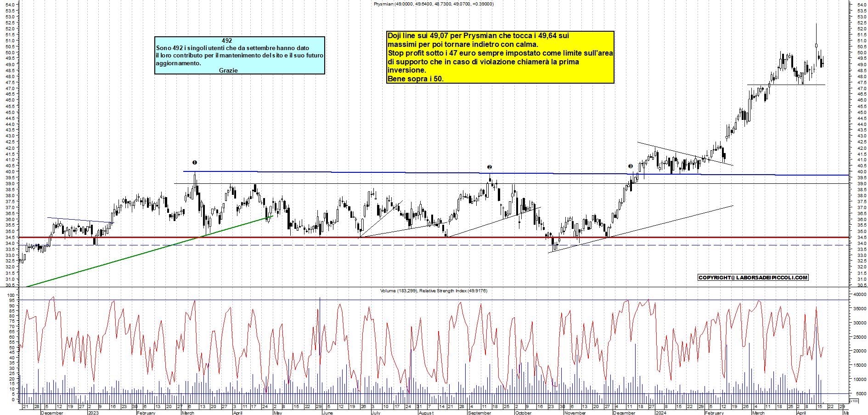Select the numbered marker 2 near the September peak
Screen dimensions: 868x415
coord(490,167)
